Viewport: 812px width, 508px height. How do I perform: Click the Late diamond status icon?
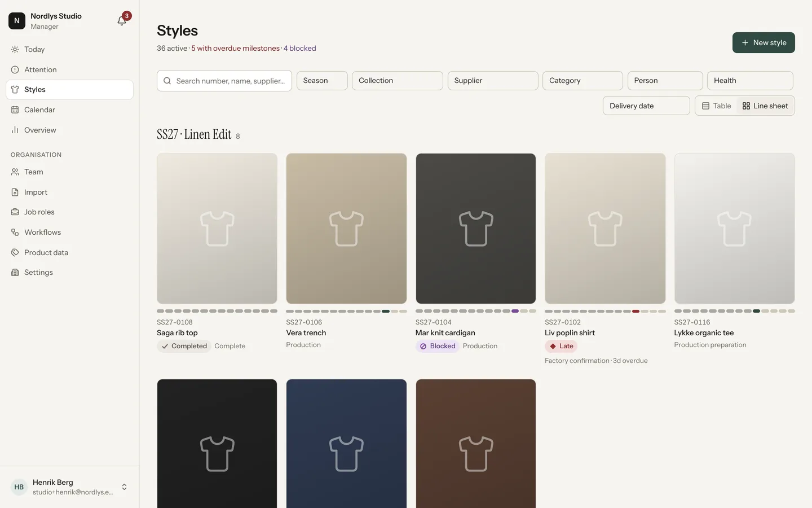(553, 347)
